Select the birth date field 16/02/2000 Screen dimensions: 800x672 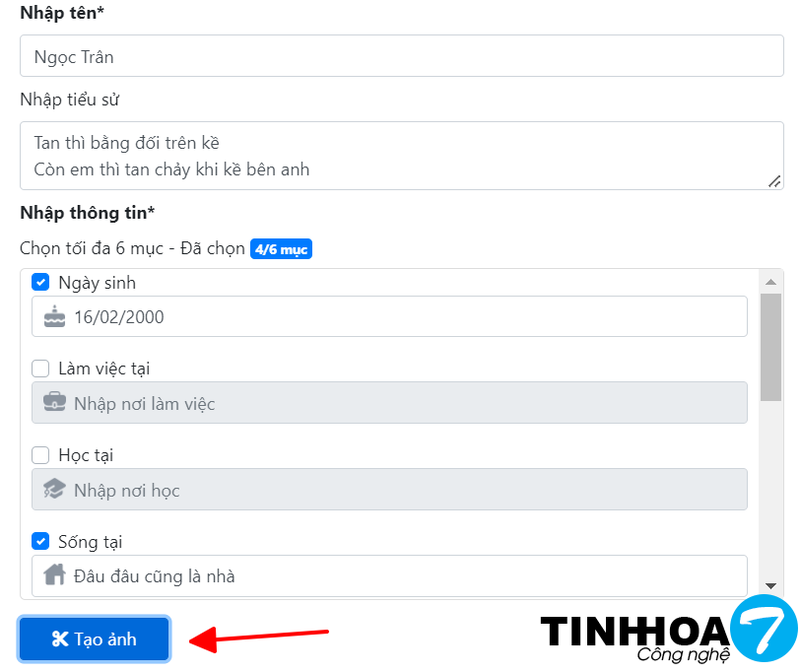(x=389, y=316)
